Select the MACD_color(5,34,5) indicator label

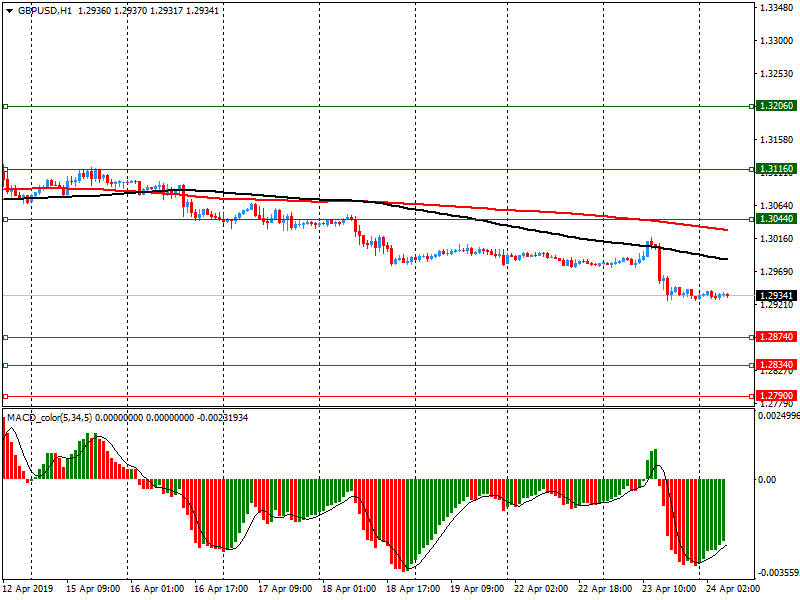tap(49, 418)
